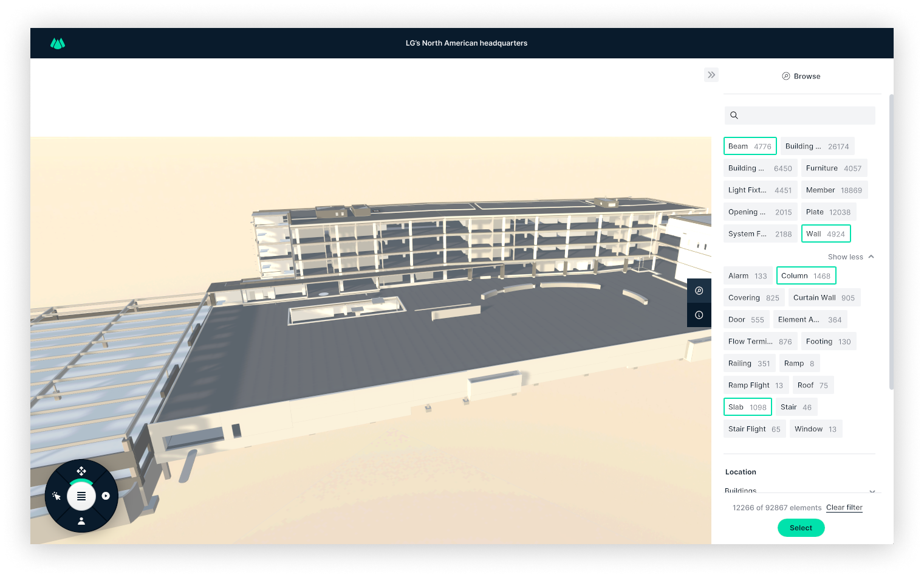Toggle the Stair Flight 65 filter
This screenshot has width=924, height=577.
(755, 429)
